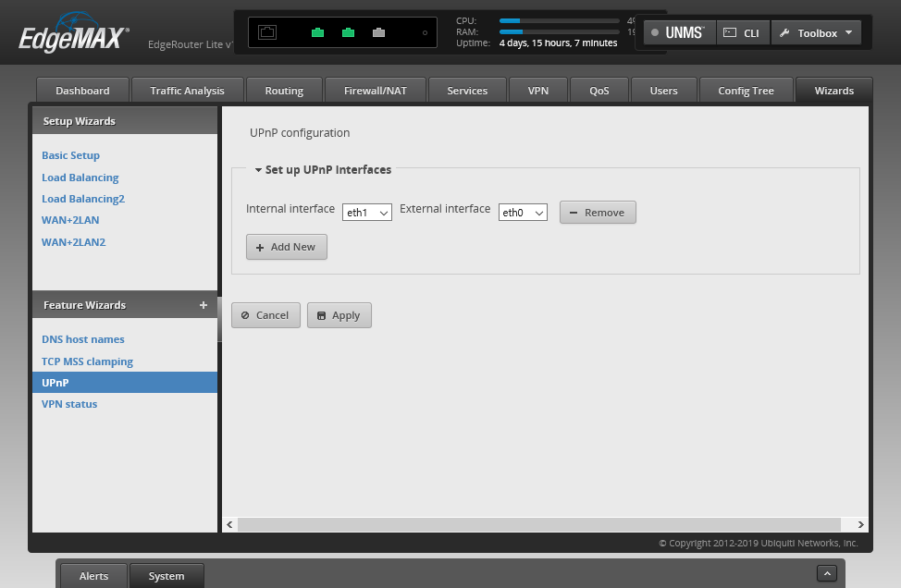Open the Internal interface eth1 dropdown
901x588 pixels.
click(366, 213)
